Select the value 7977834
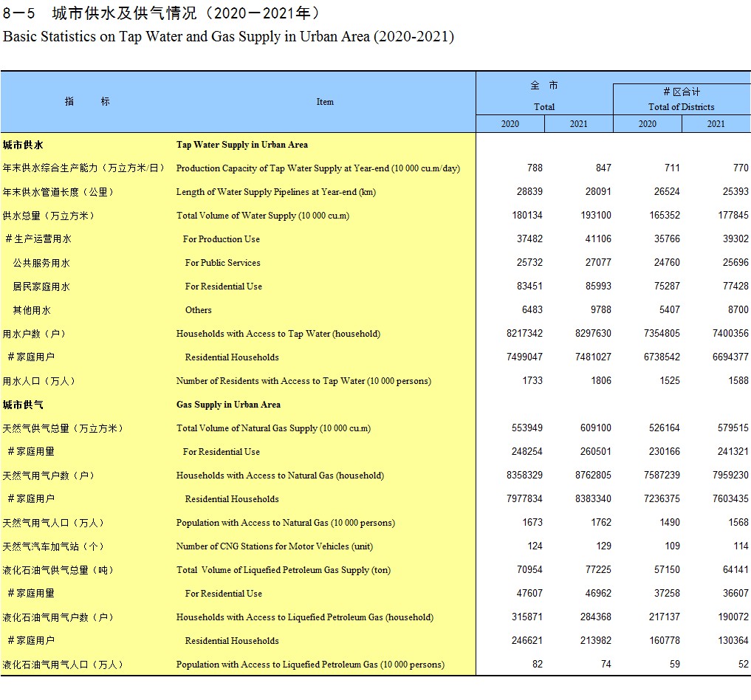The image size is (751, 700). coord(524,499)
